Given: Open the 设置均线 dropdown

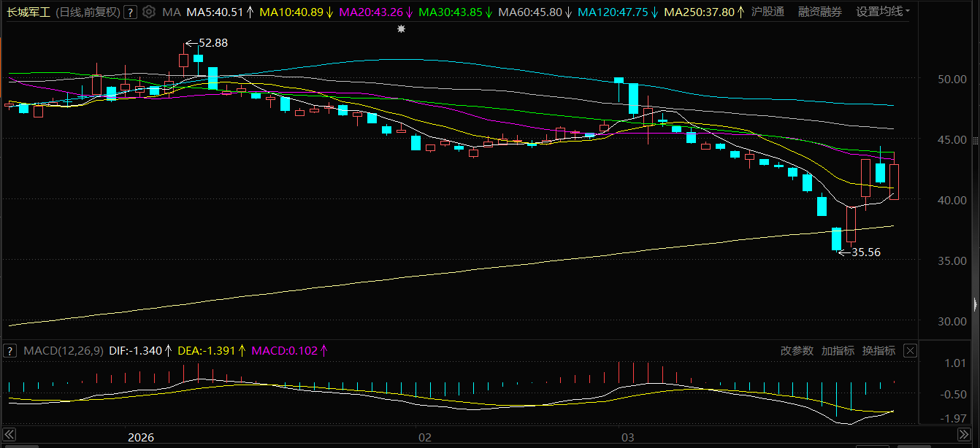Looking at the screenshot, I should tap(883, 12).
